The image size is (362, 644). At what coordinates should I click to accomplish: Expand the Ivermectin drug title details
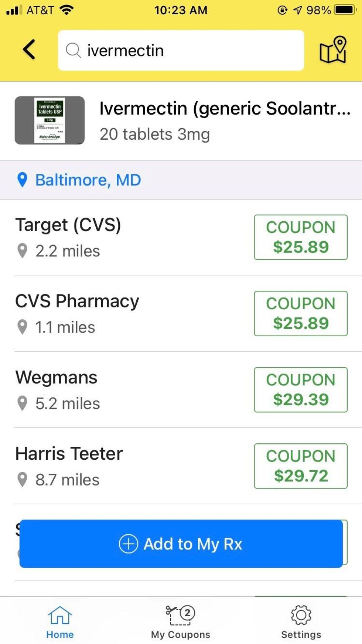point(225,109)
